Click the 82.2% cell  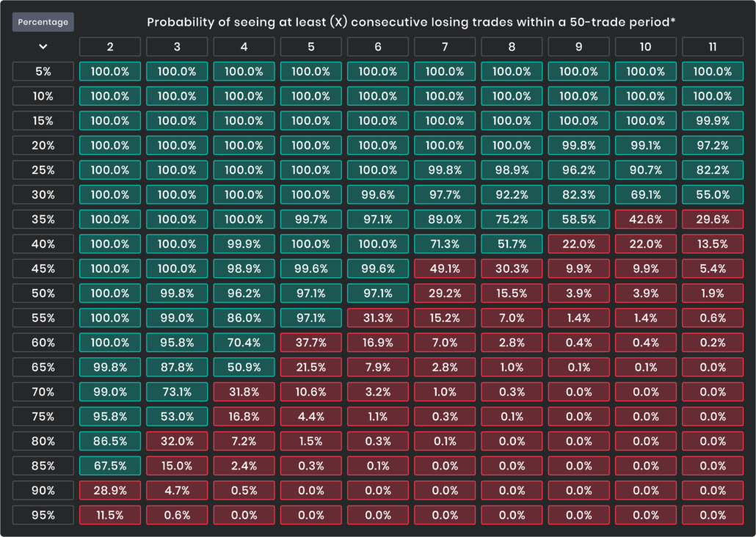click(x=712, y=170)
